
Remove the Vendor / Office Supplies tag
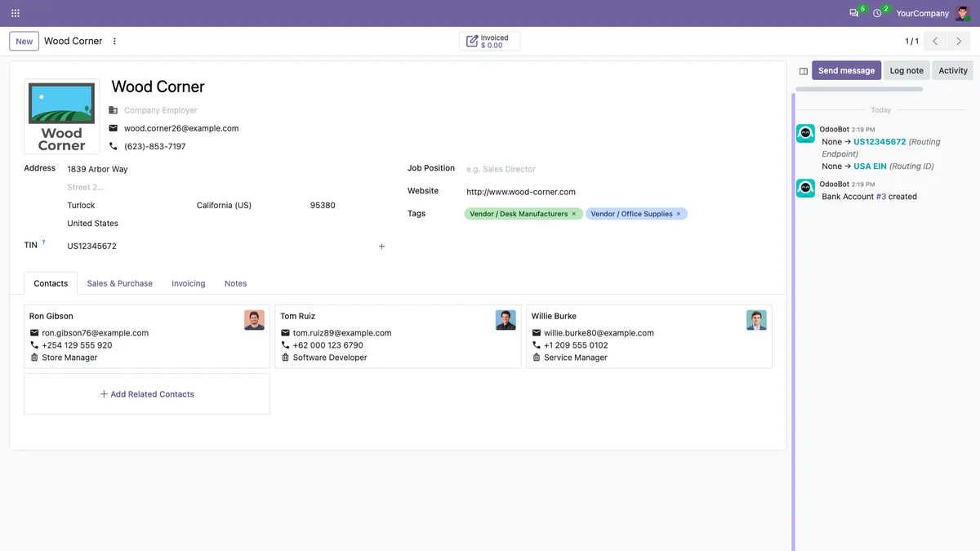point(679,214)
